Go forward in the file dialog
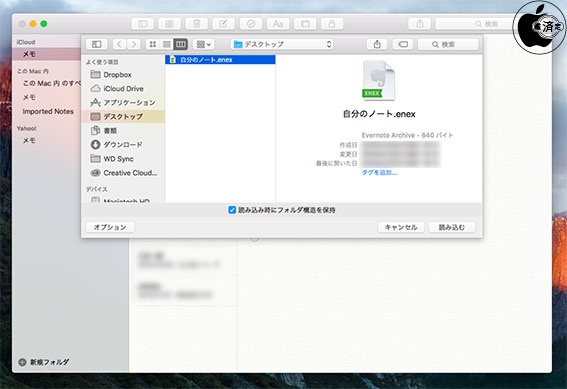Viewport: 567px width, 389px height. [134, 44]
